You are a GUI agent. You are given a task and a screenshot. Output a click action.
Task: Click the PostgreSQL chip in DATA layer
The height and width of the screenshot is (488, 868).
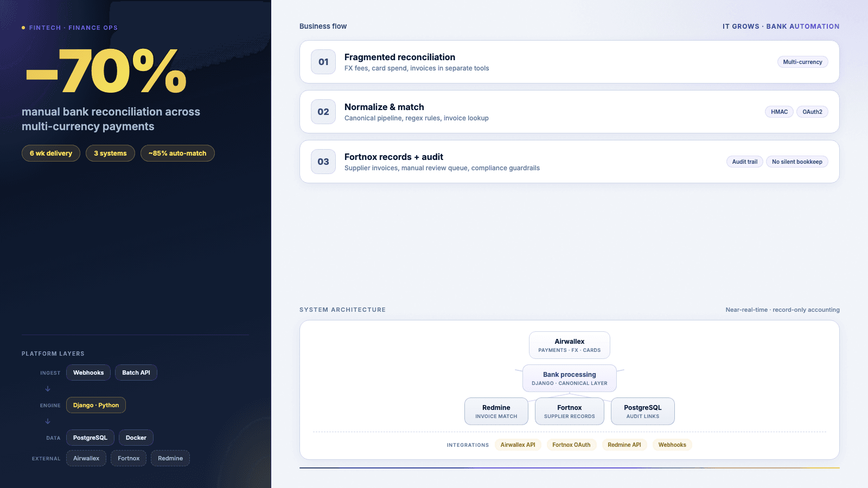click(x=90, y=438)
